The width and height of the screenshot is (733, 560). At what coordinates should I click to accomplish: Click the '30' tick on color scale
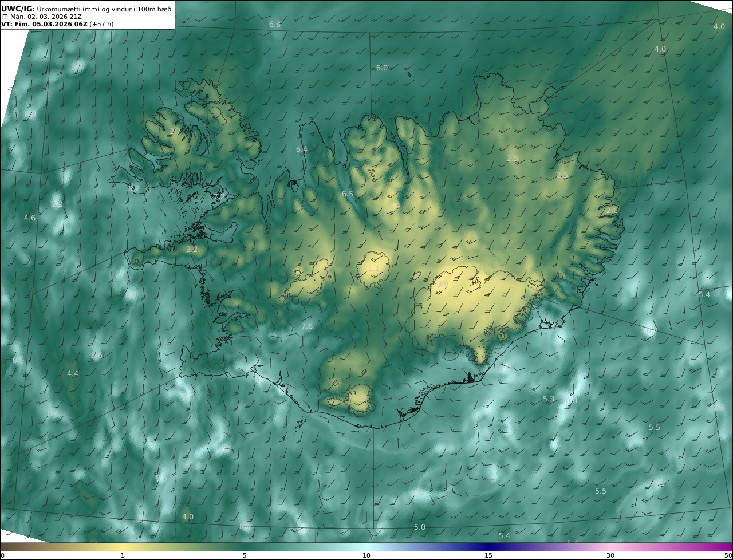click(x=610, y=555)
